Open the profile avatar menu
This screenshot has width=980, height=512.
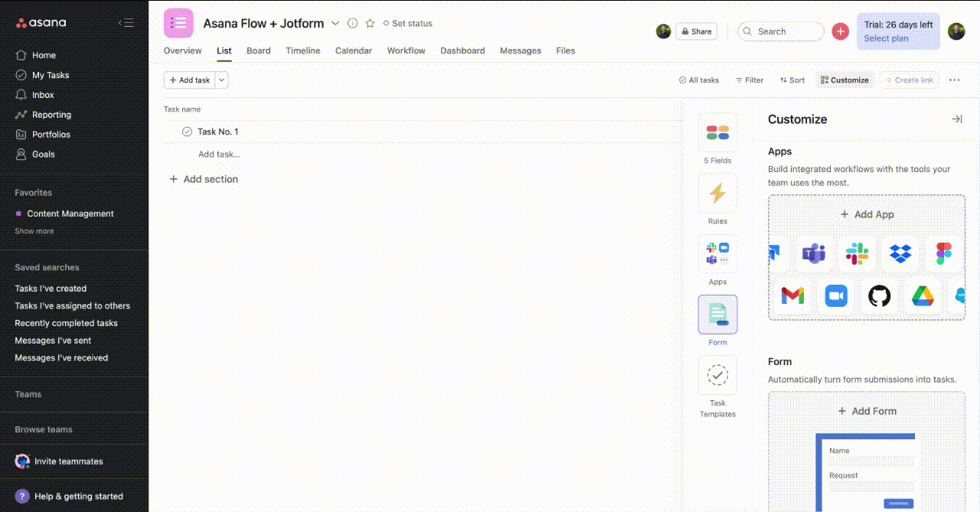coord(956,31)
